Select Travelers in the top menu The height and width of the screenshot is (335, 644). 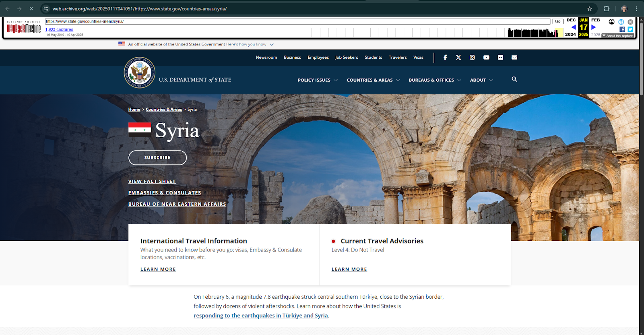397,58
